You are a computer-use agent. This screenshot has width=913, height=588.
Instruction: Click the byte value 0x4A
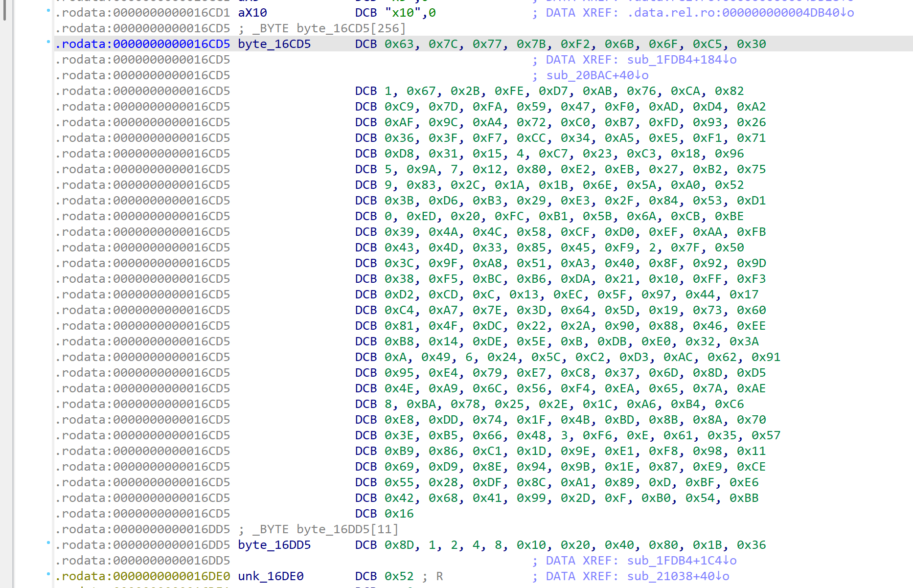443,232
